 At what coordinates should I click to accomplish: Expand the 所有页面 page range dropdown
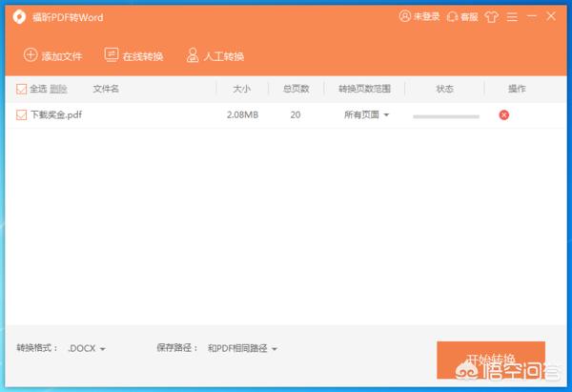(x=367, y=114)
